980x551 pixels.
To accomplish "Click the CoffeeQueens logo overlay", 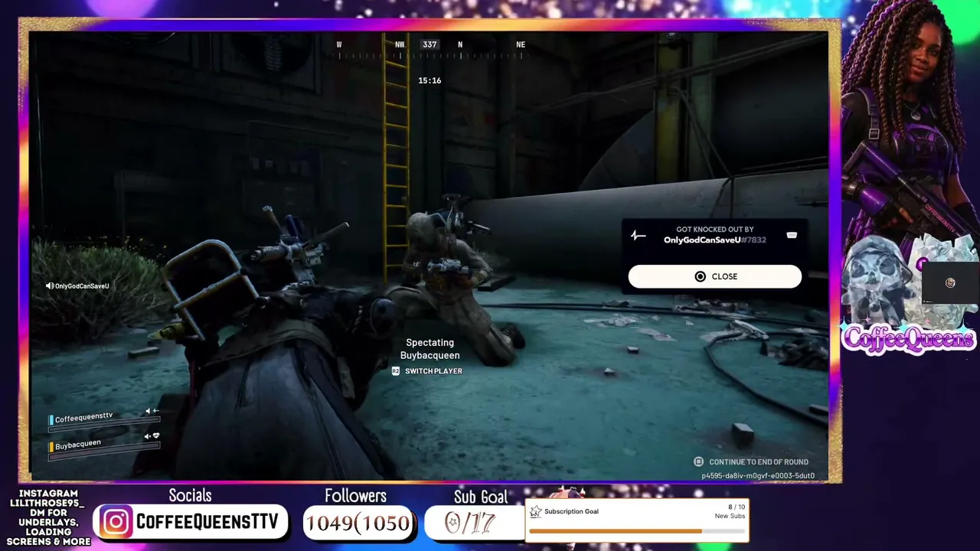I will pyautogui.click(x=908, y=337).
